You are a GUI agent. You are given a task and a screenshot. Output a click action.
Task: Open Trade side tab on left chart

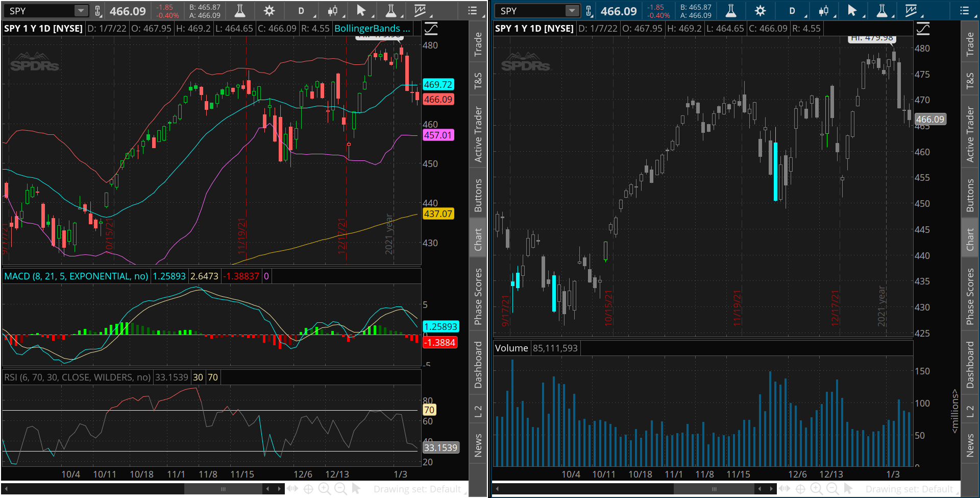pyautogui.click(x=478, y=44)
